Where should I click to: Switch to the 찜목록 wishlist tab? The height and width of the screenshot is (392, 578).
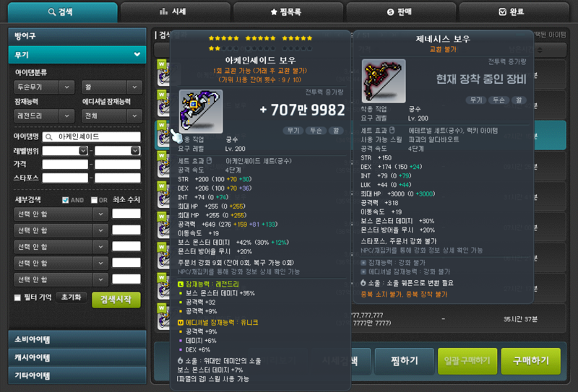tap(288, 12)
